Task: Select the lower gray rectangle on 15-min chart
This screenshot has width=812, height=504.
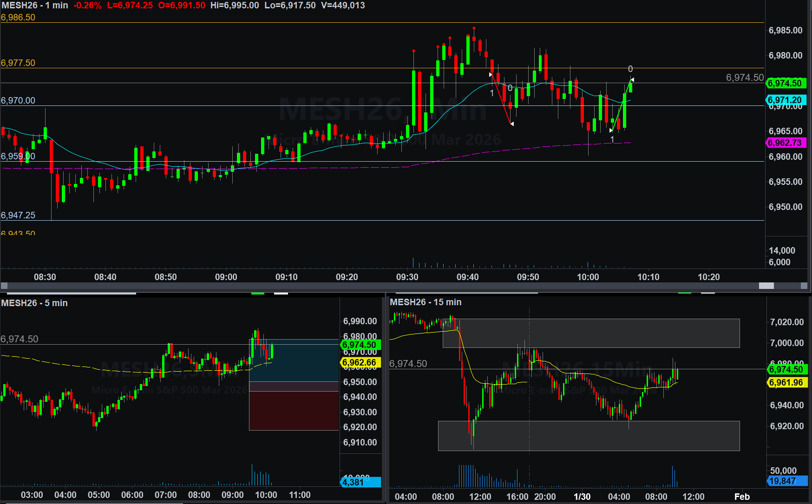Action: tap(589, 436)
